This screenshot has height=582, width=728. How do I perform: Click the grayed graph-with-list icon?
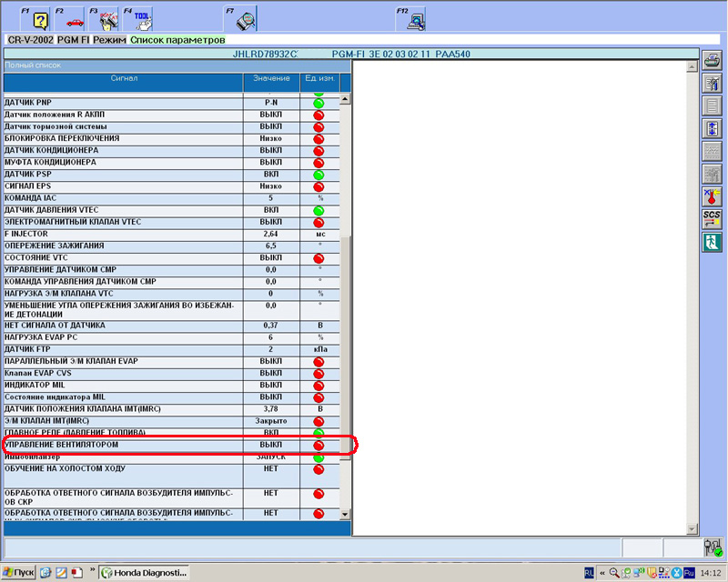pyautogui.click(x=712, y=174)
